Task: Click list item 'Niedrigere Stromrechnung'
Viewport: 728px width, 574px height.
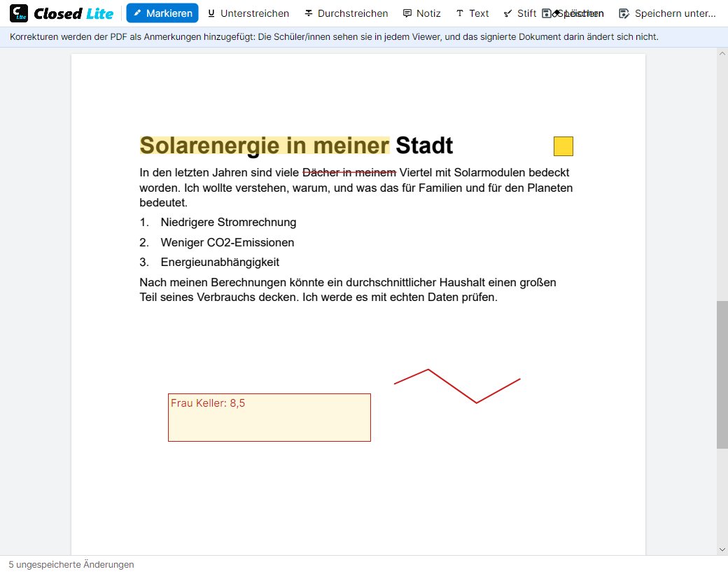Action: pyautogui.click(x=228, y=222)
